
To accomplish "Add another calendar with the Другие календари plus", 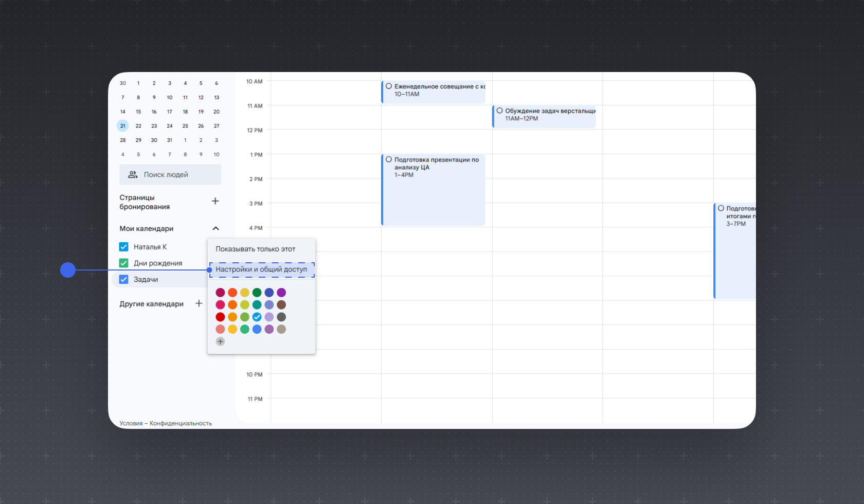I will tap(199, 303).
